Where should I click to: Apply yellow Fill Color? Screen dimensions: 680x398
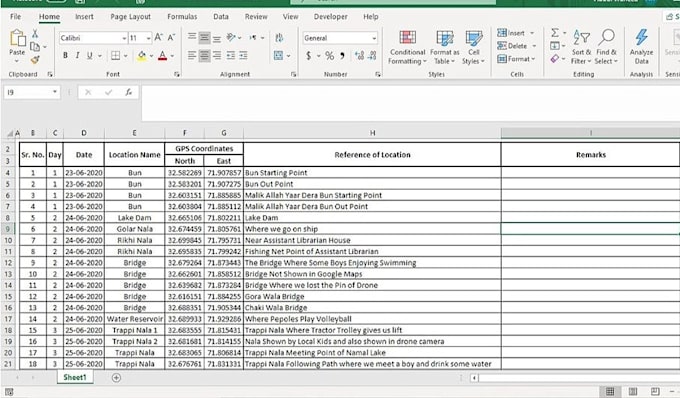coord(141,55)
